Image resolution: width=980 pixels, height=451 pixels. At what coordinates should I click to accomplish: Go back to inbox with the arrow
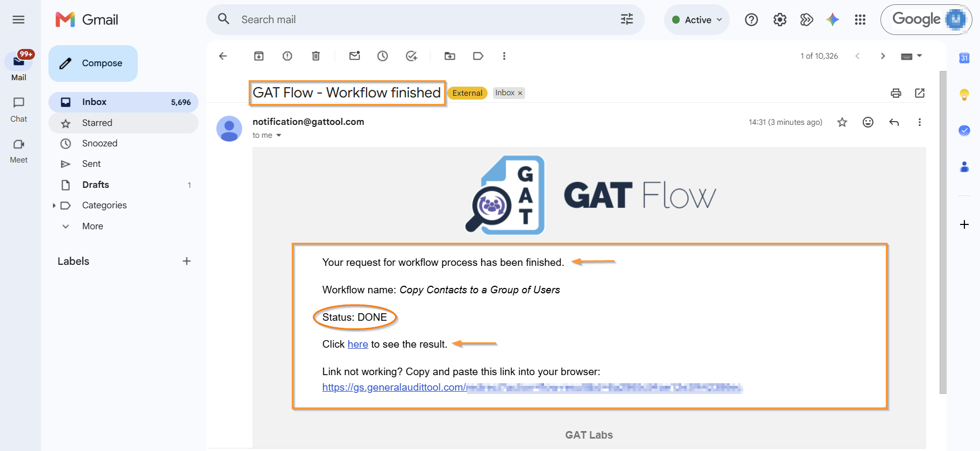(x=223, y=56)
